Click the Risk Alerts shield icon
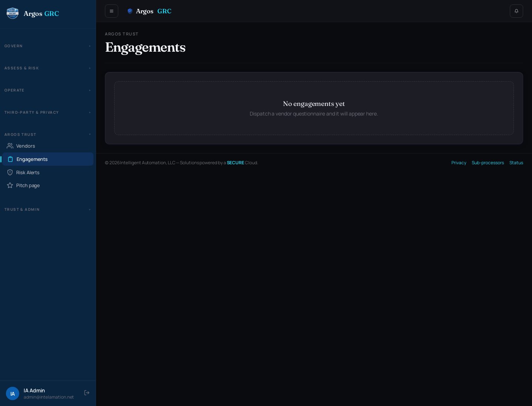Image resolution: width=532 pixels, height=406 pixels. (10, 172)
